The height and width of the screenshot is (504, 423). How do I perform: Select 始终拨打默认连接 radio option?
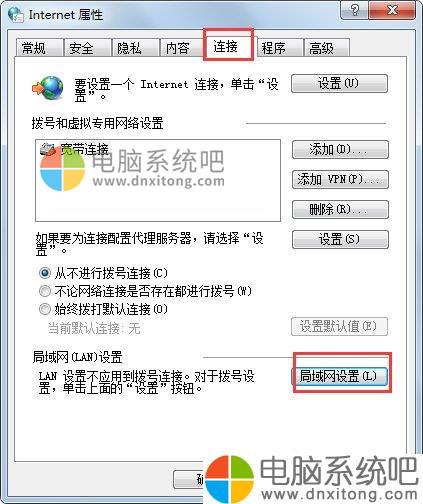click(45, 309)
